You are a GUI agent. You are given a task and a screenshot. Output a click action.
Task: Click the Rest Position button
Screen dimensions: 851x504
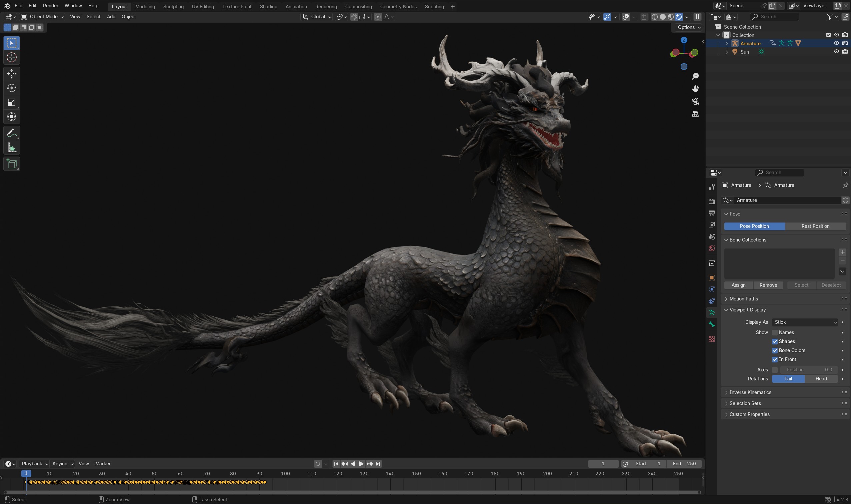(x=815, y=226)
